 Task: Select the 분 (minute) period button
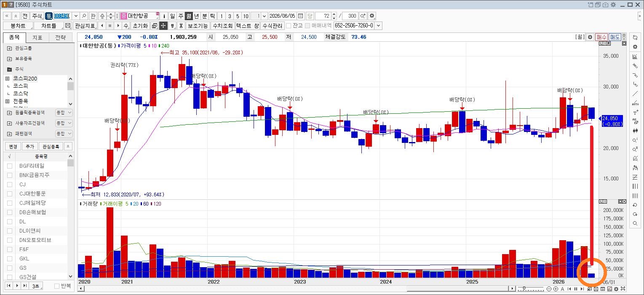point(205,16)
